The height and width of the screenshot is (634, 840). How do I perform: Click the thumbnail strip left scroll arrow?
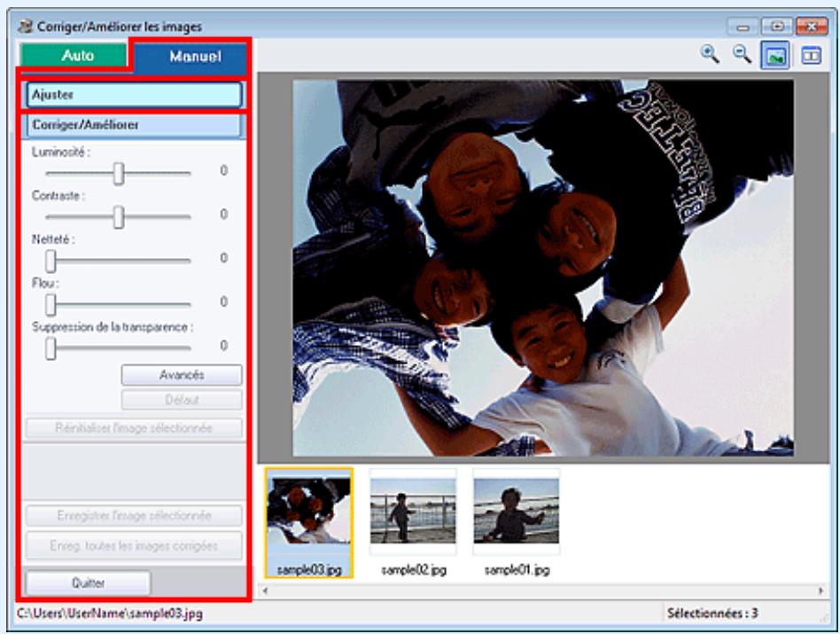tap(265, 591)
